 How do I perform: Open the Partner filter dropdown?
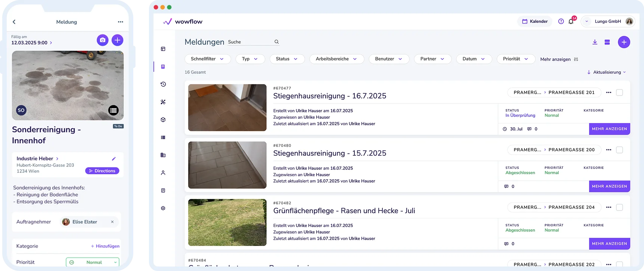(x=433, y=59)
